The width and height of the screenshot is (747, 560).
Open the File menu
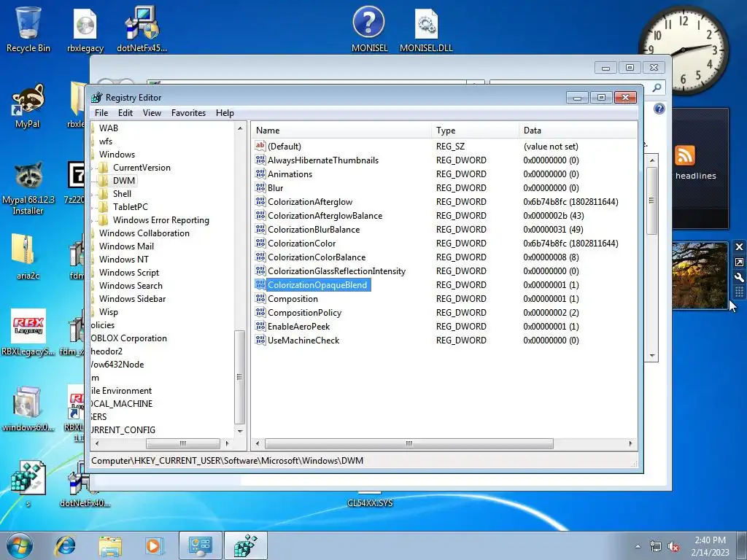pos(101,113)
